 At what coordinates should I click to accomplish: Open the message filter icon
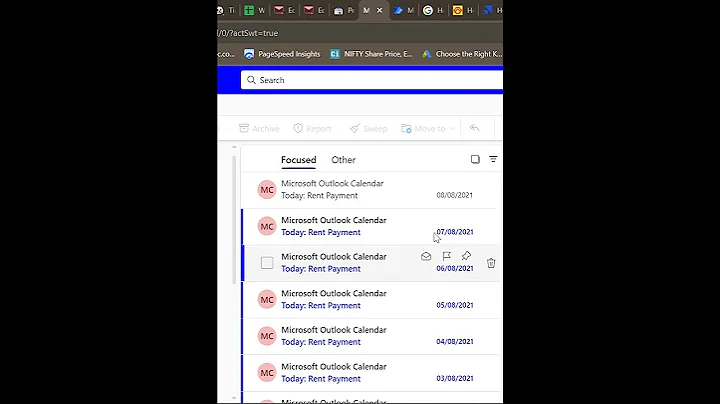(x=493, y=159)
